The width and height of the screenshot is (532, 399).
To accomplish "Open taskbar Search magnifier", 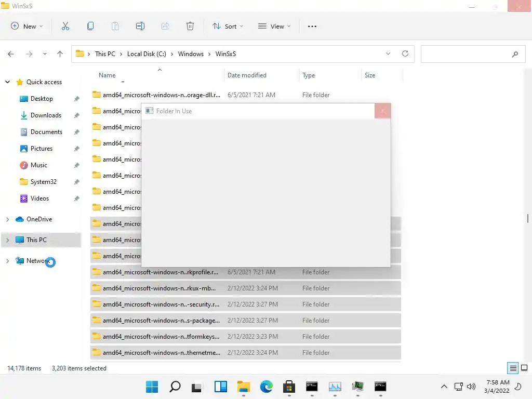I will point(175,387).
